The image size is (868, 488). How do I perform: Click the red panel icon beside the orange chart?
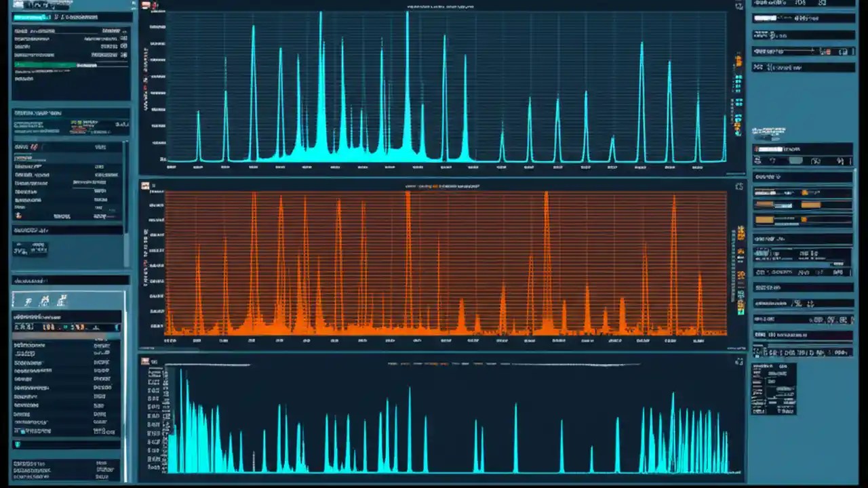pos(144,184)
